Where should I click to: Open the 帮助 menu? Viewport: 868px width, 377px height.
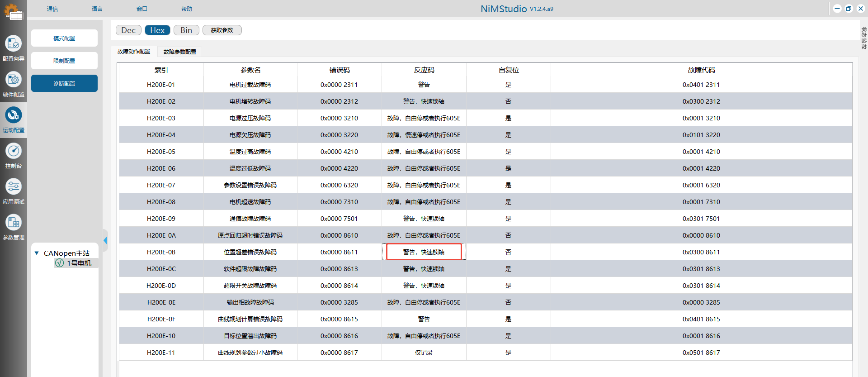coord(187,9)
